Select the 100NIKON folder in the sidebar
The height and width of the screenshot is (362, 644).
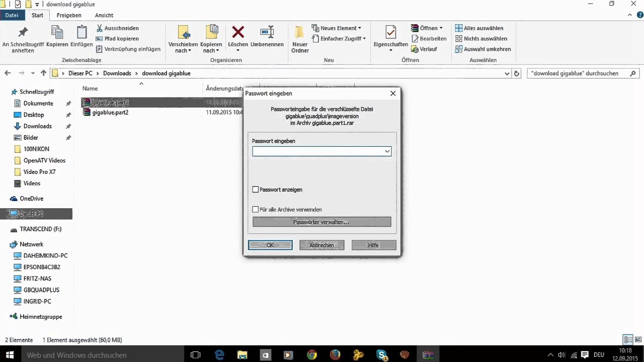click(x=36, y=149)
